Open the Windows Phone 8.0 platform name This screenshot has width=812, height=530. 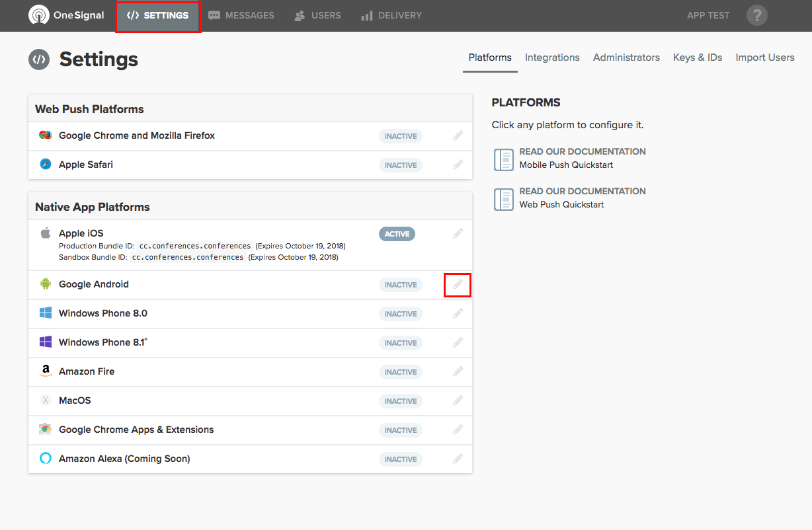point(103,313)
